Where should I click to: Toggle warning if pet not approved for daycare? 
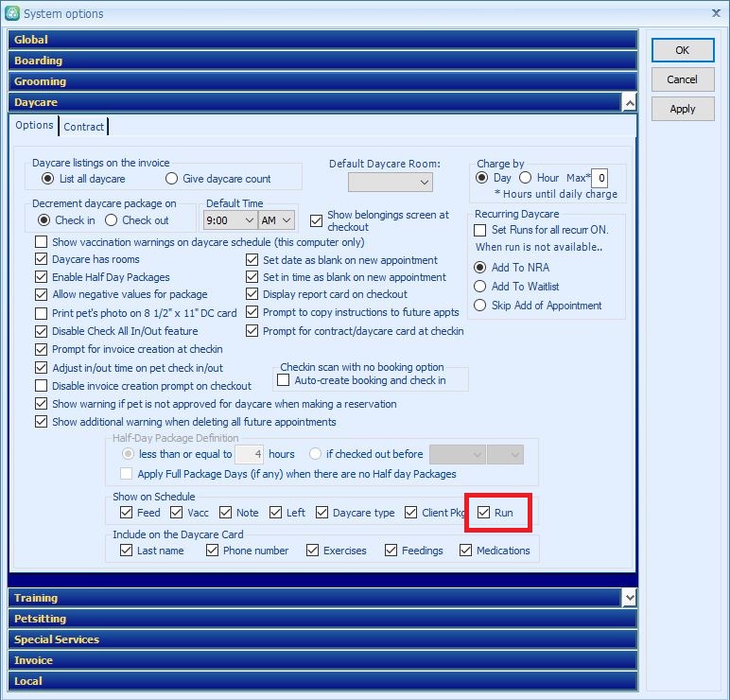coord(41,404)
